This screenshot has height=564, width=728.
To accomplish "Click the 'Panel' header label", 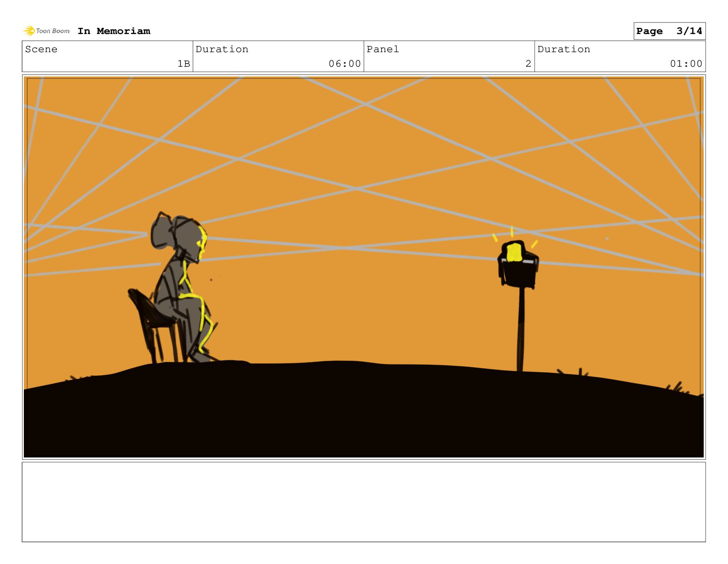I will click(383, 49).
